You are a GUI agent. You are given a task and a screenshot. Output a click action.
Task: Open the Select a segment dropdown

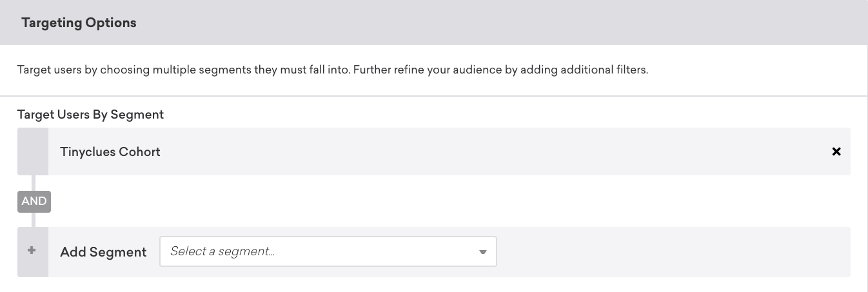[328, 251]
